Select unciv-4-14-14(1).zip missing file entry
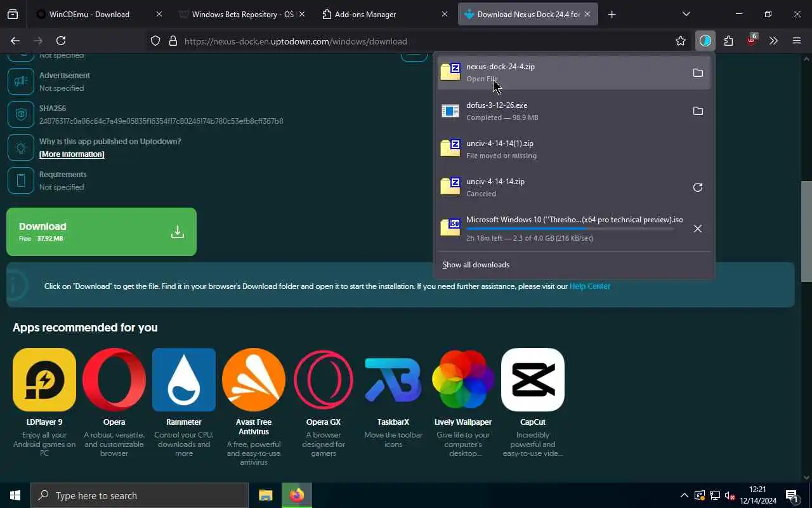The height and width of the screenshot is (508, 812). tap(574, 149)
